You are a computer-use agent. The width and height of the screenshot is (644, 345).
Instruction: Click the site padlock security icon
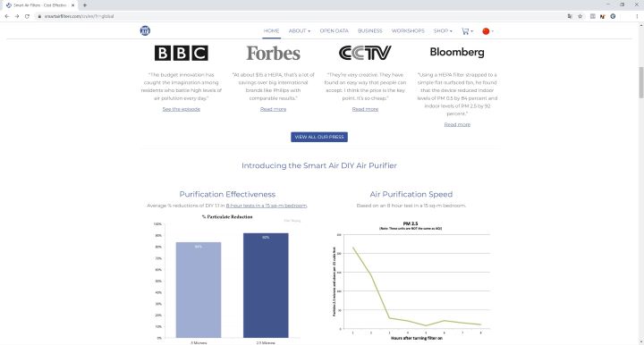point(39,16)
